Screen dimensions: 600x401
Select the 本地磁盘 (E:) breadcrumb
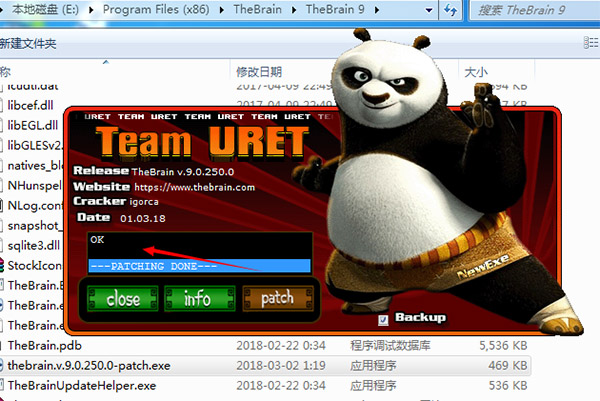point(45,9)
